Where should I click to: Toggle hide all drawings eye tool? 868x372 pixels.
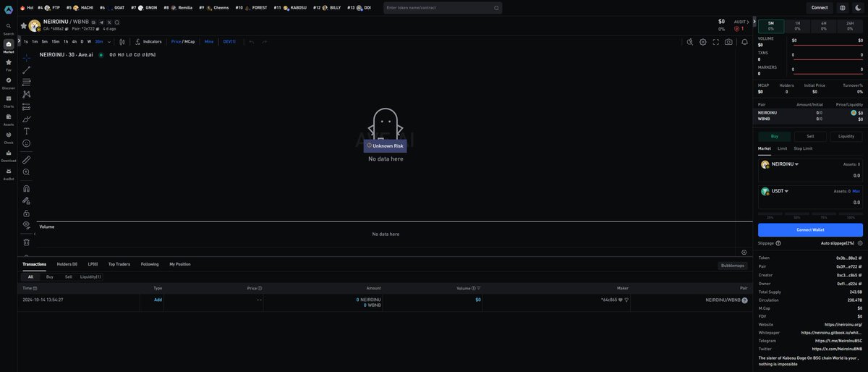point(27,225)
